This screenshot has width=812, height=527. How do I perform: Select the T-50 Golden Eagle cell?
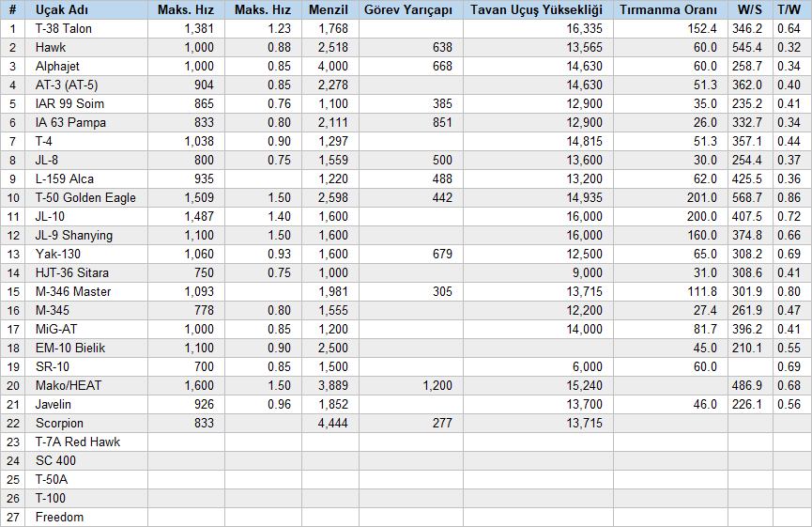click(86, 197)
